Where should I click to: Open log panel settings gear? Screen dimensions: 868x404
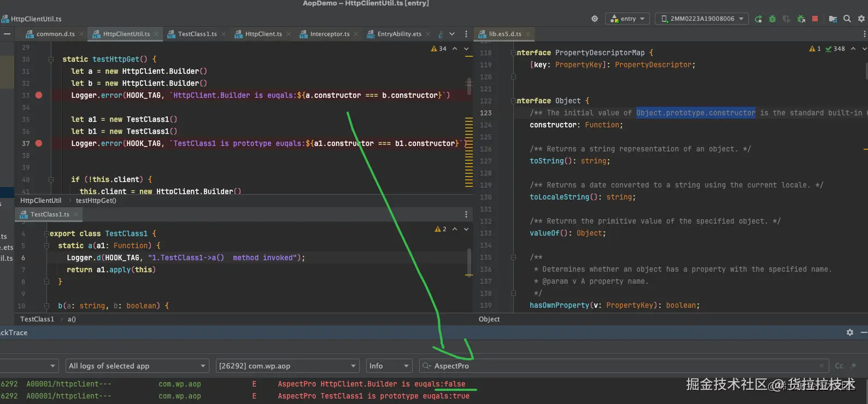pos(849,332)
